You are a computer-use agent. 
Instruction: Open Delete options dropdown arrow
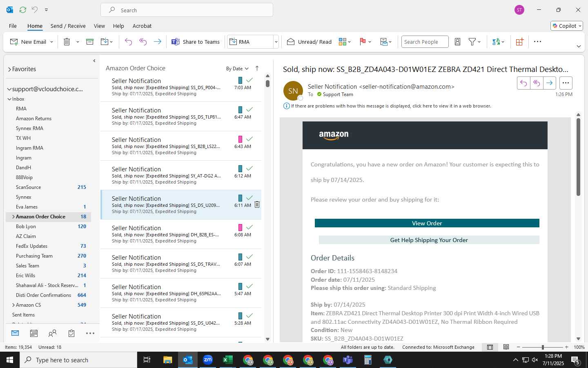coord(78,42)
